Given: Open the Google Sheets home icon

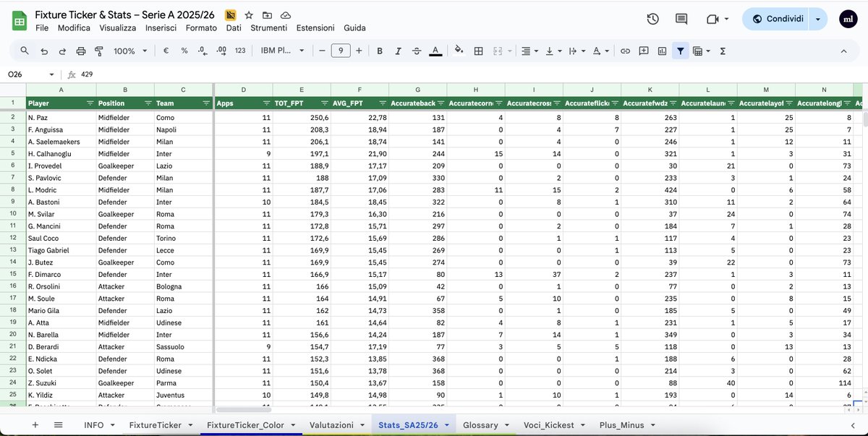Looking at the screenshot, I should (20, 20).
